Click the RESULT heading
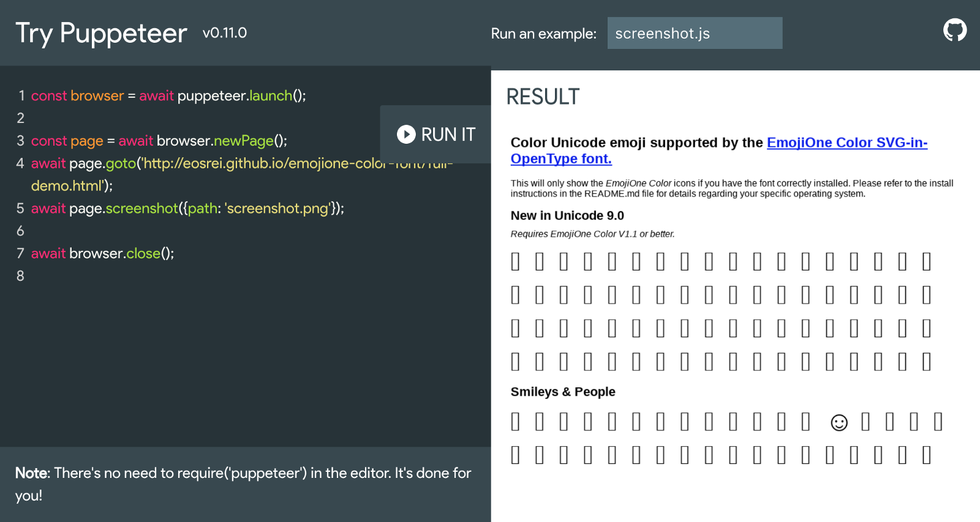 (543, 97)
